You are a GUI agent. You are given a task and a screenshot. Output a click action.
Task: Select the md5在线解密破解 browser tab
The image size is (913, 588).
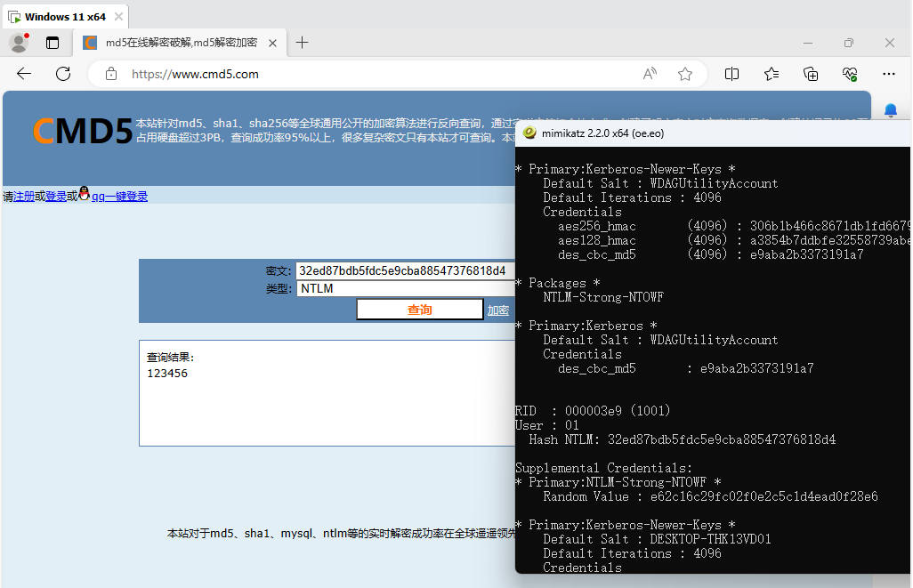click(181, 43)
